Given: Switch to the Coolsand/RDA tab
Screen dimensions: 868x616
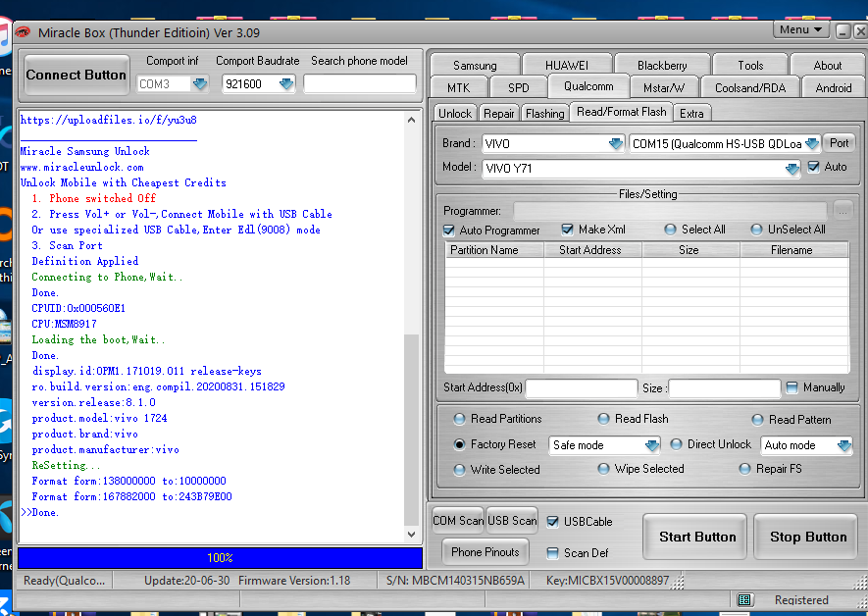Looking at the screenshot, I should pos(750,87).
